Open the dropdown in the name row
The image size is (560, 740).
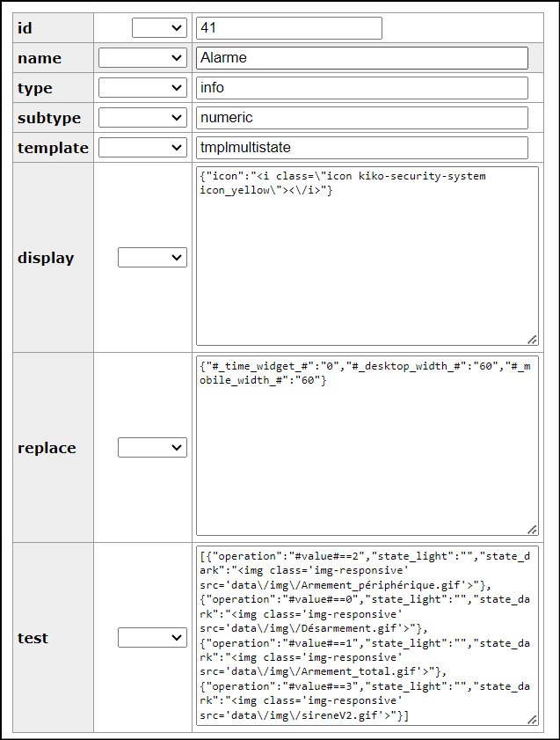(x=142, y=58)
